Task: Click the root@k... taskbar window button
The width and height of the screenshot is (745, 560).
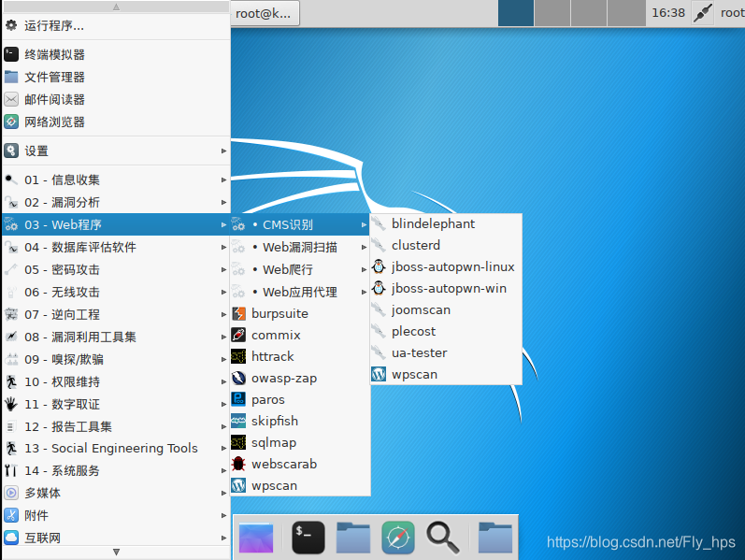Action: (x=265, y=13)
